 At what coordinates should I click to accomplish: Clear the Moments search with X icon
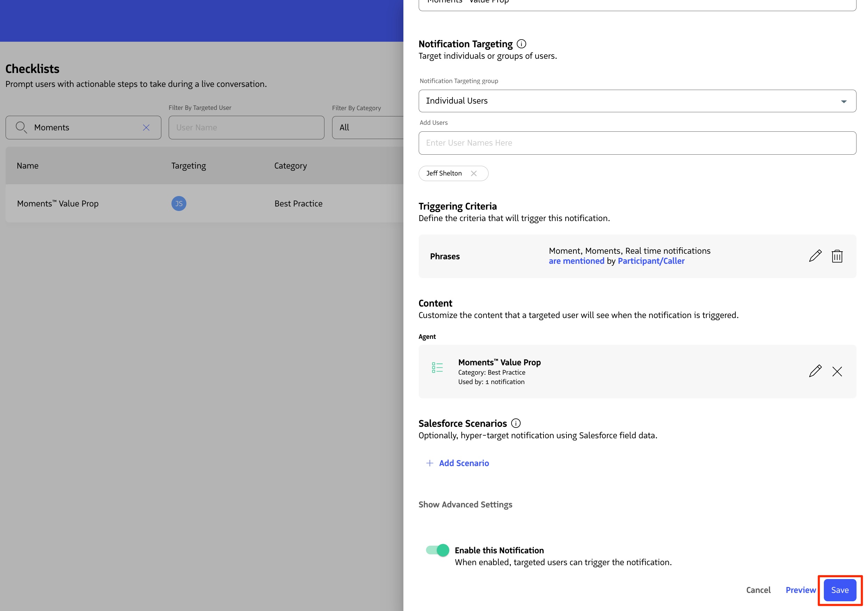[x=146, y=128]
